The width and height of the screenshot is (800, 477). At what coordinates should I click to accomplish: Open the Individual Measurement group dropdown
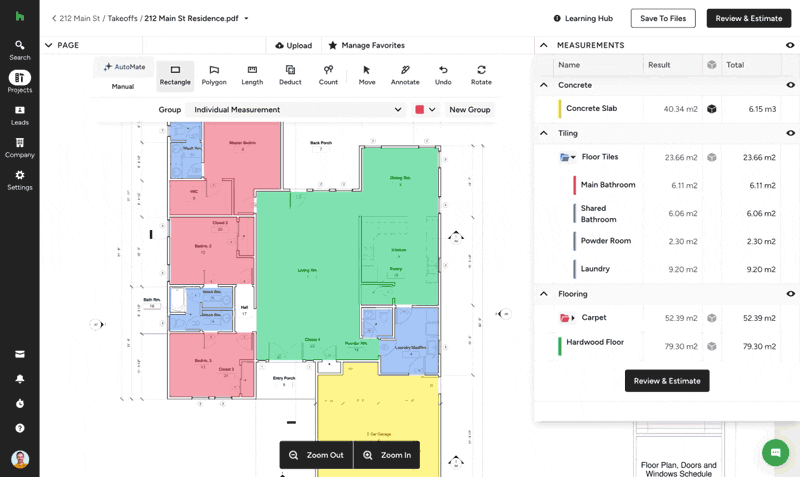click(x=298, y=109)
